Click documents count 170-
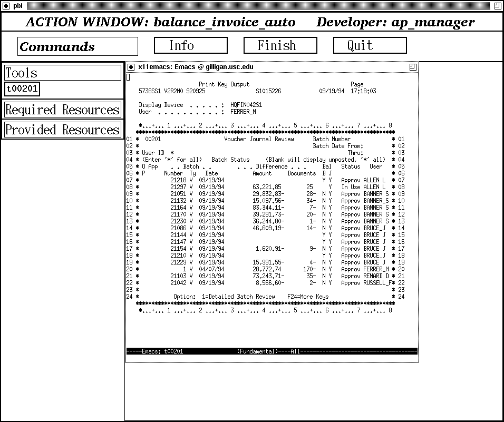This screenshot has height=422, width=504. coord(309,269)
